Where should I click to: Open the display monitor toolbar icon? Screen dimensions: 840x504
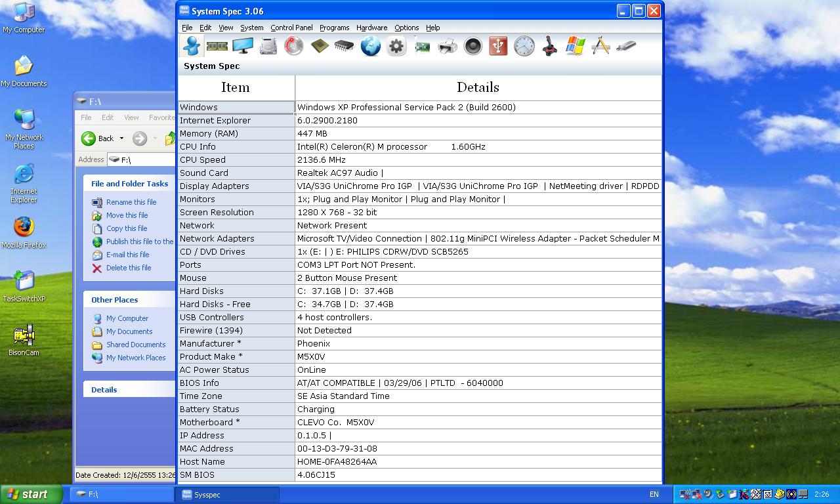pyautogui.click(x=243, y=46)
